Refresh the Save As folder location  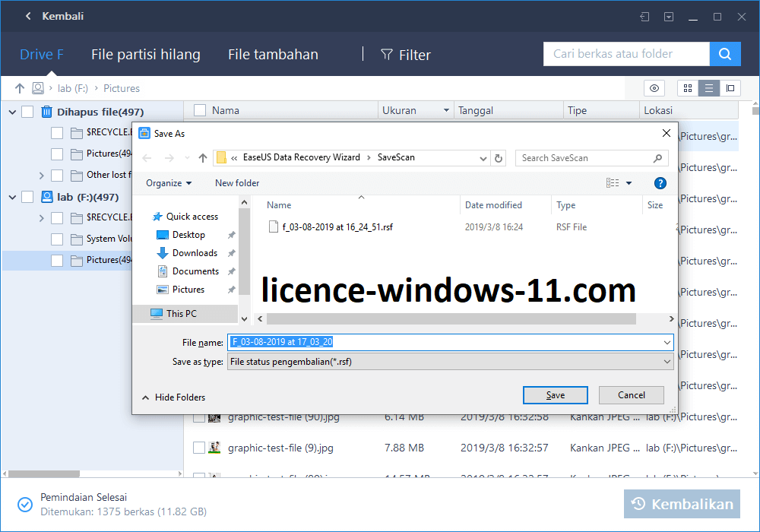[499, 158]
